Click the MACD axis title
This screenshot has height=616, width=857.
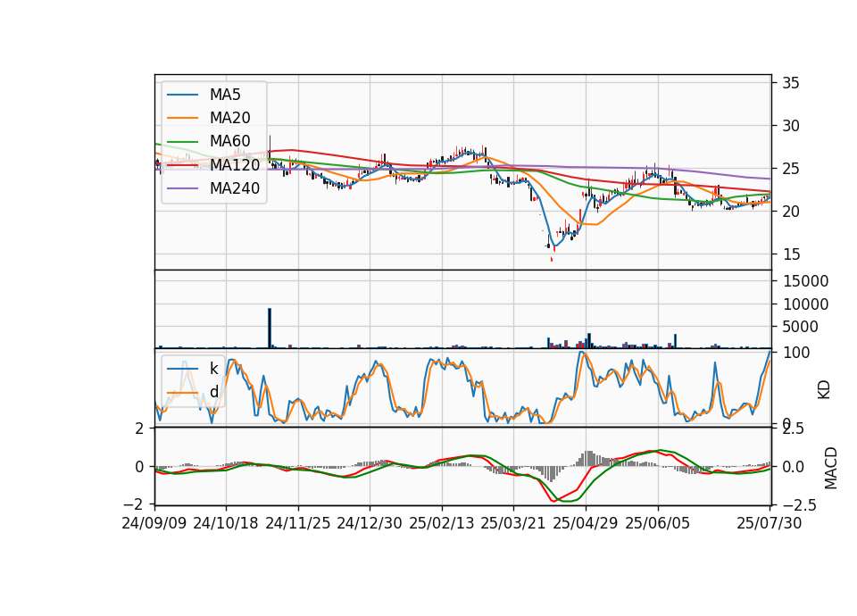point(831,468)
